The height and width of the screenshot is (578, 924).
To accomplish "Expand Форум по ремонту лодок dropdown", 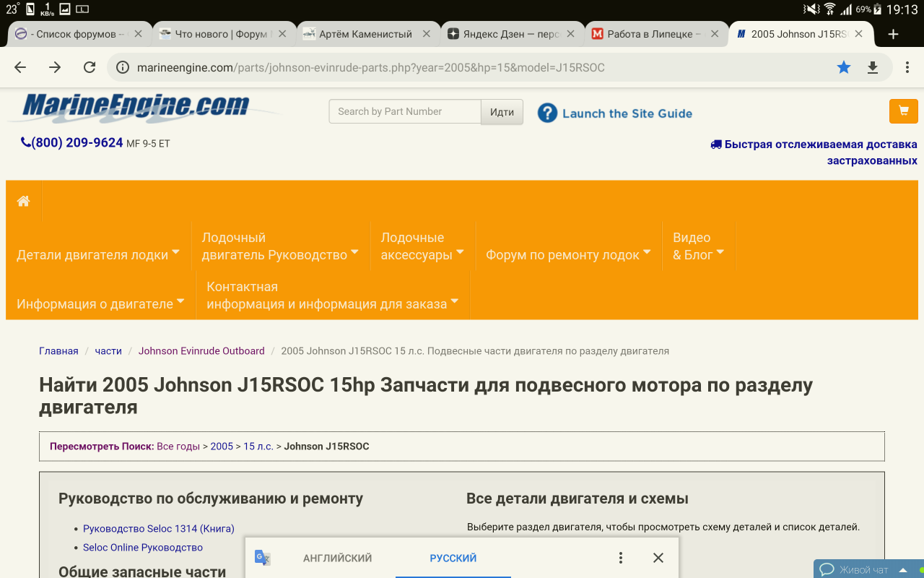I will pyautogui.click(x=568, y=254).
